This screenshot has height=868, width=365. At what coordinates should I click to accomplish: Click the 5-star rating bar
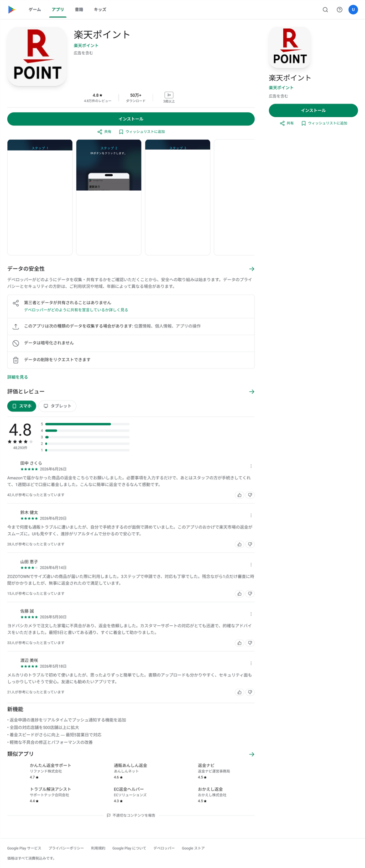coord(87,424)
